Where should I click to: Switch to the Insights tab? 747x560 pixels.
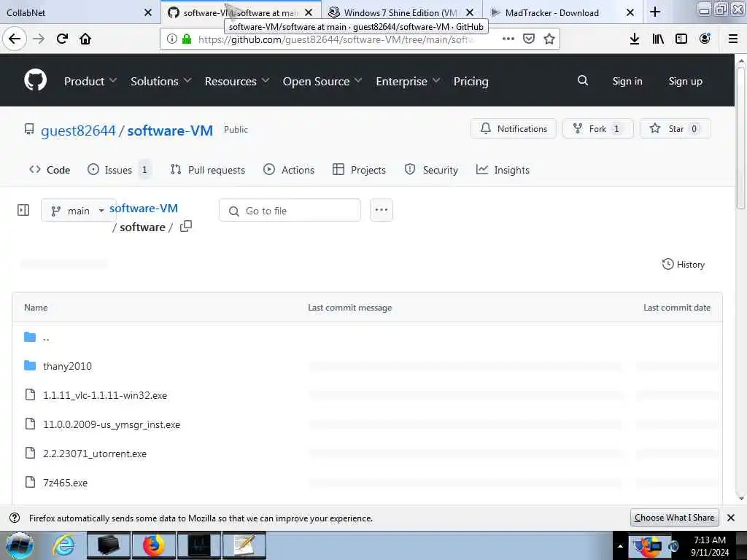coord(503,170)
